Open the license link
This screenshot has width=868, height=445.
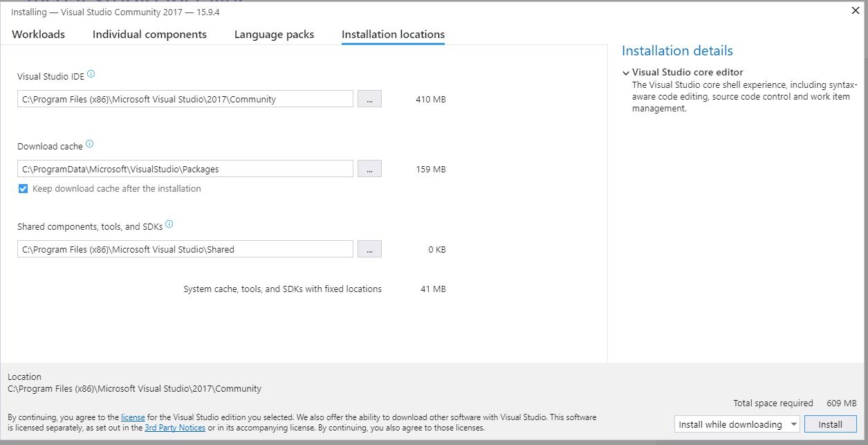(x=133, y=417)
